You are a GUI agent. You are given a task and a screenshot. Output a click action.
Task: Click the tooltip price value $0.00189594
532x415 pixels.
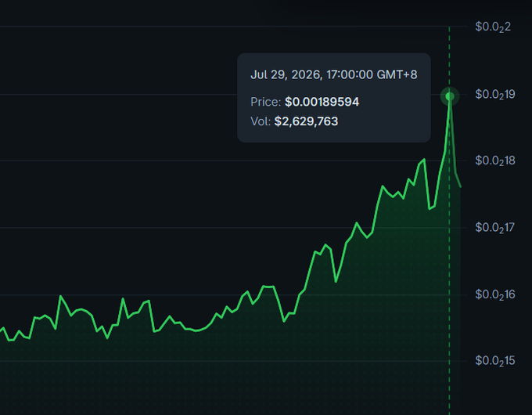click(322, 102)
